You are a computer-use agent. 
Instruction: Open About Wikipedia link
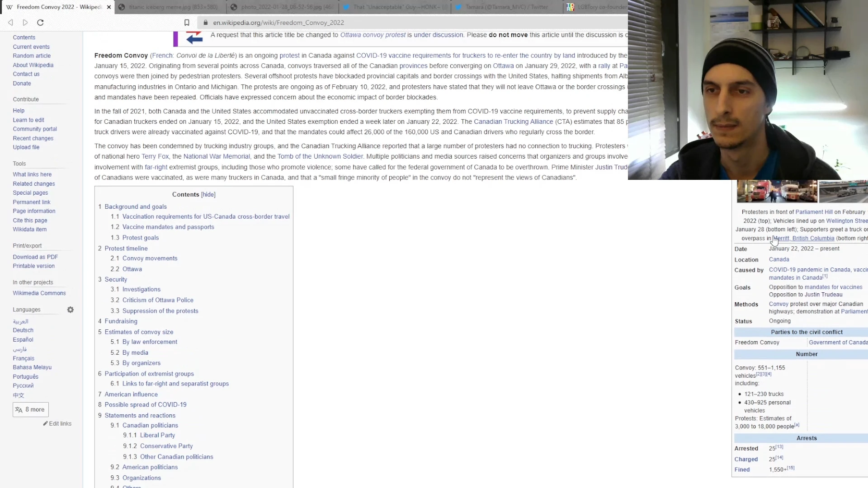[33, 65]
